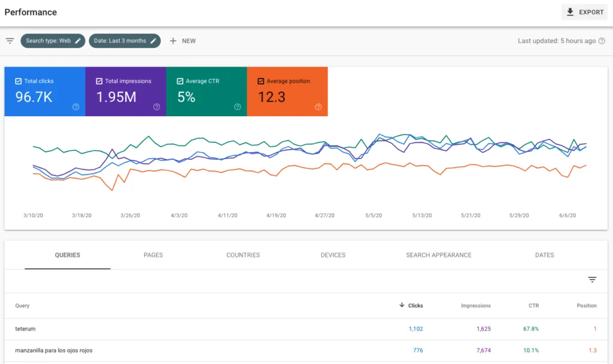The height and width of the screenshot is (364, 613).
Task: Switch to the Devices tab
Action: [333, 255]
